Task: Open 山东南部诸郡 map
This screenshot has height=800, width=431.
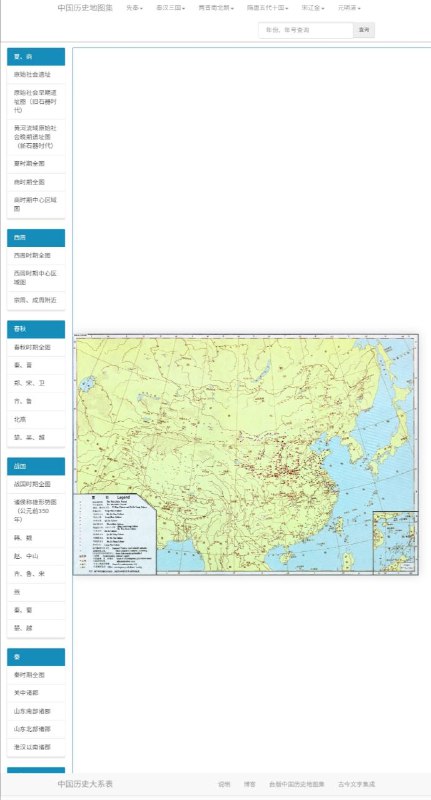Action: point(36,711)
